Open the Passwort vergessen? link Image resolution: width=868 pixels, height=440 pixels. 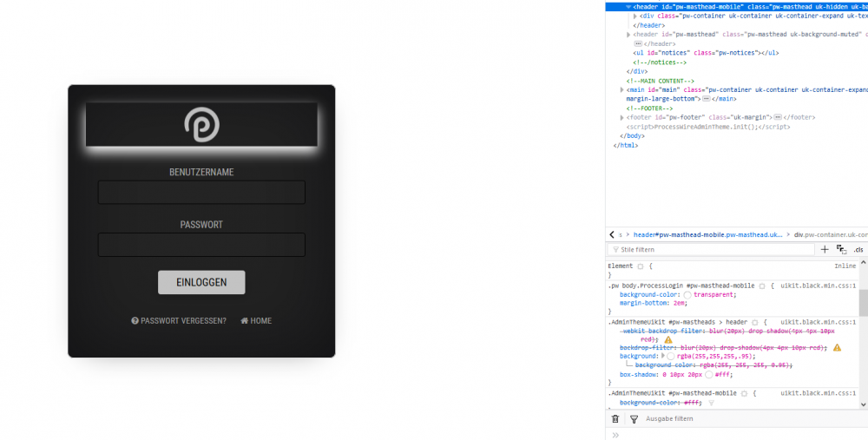click(x=179, y=321)
